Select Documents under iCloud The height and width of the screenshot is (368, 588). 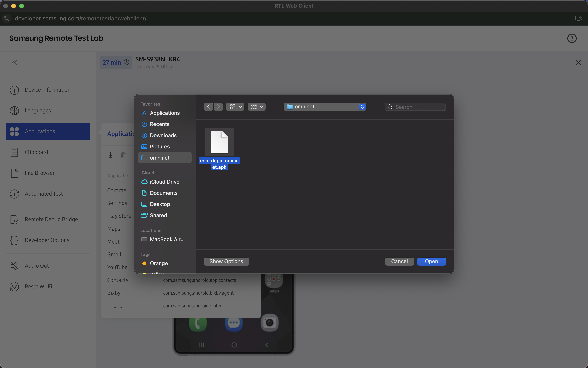tap(165, 193)
